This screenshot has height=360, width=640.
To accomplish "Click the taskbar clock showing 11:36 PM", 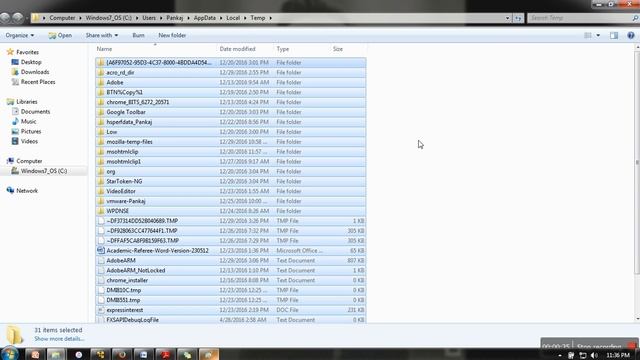I will [x=618, y=356].
